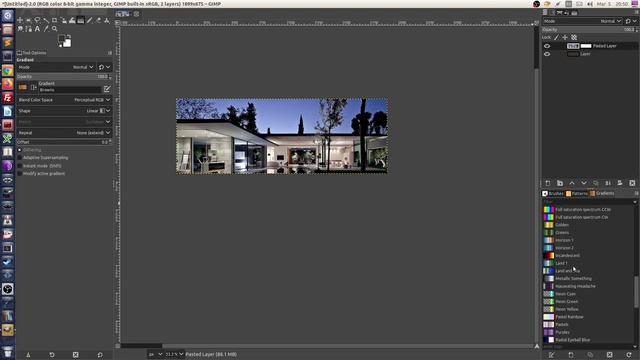
Task: Toggle lock pixels brush icon
Action: point(556,37)
